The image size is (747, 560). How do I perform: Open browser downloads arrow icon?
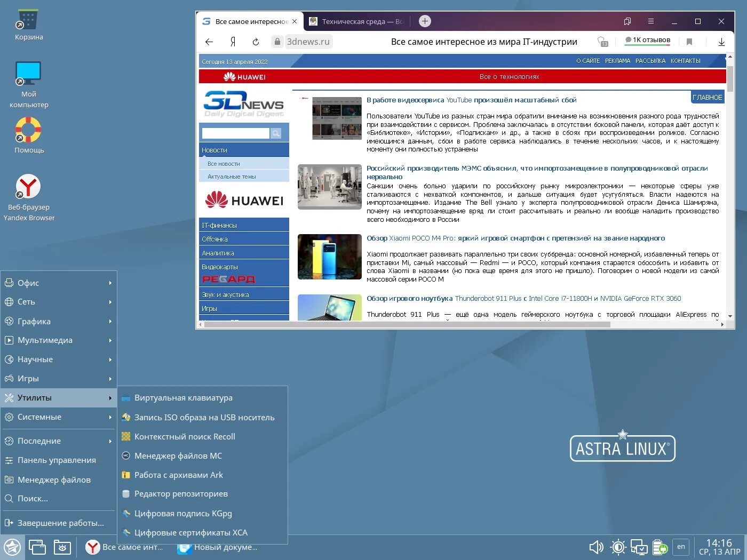point(721,42)
